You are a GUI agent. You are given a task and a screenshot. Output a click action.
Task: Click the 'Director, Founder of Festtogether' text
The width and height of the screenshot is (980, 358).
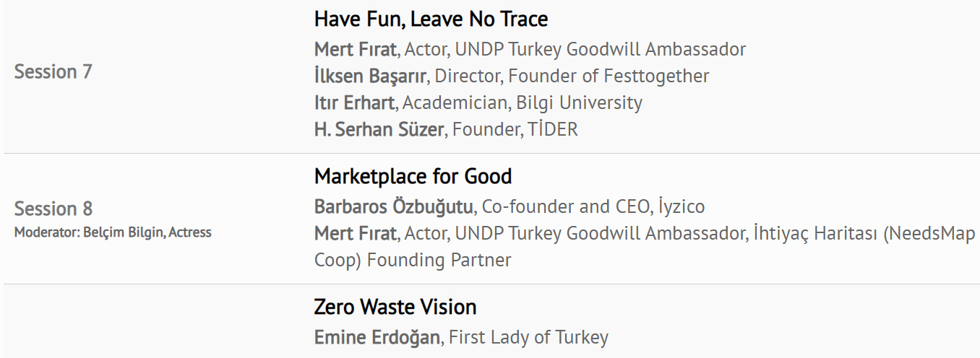(572, 77)
